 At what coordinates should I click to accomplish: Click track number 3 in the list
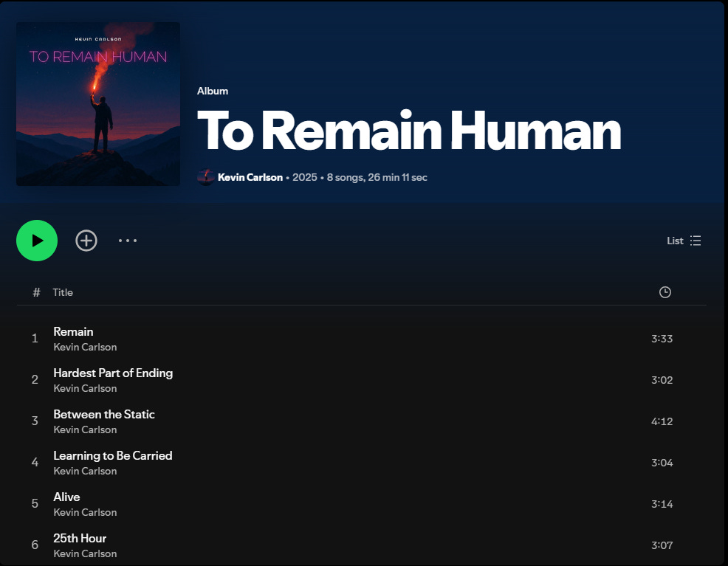[35, 421]
